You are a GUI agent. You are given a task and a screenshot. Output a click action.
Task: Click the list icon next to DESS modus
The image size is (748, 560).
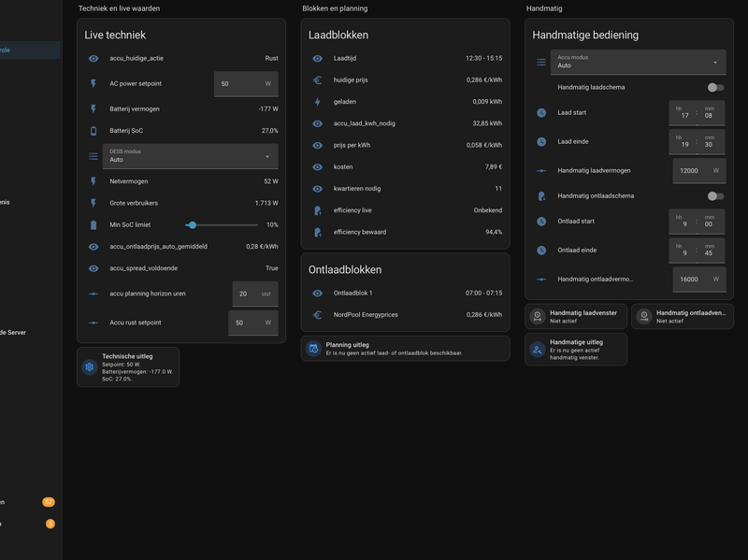[93, 156]
